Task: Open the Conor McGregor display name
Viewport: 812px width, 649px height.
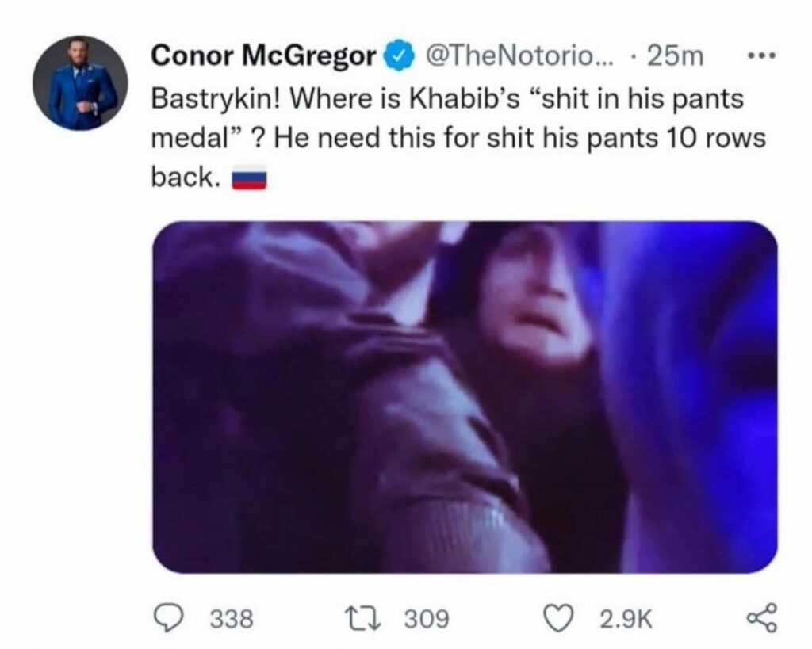Action: [x=263, y=56]
